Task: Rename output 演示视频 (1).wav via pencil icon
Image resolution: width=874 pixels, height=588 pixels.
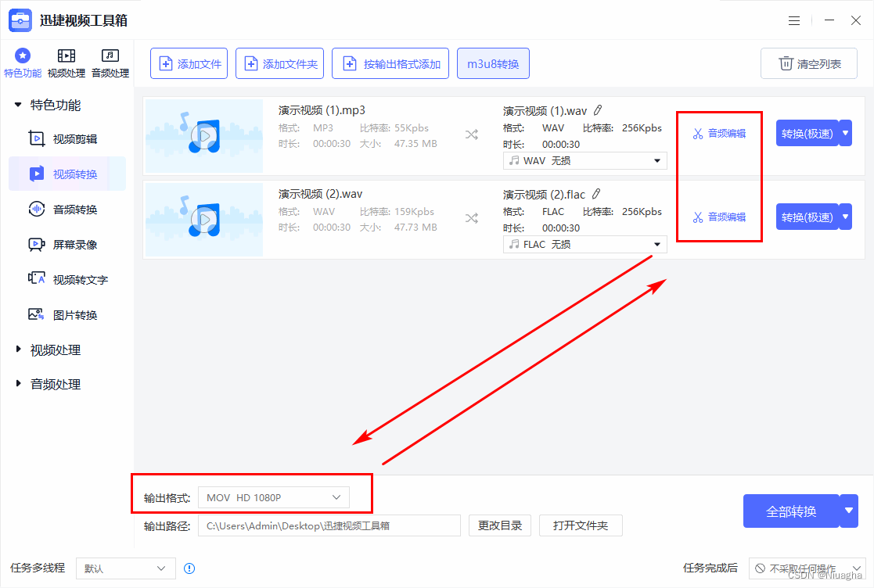Action: [598, 110]
